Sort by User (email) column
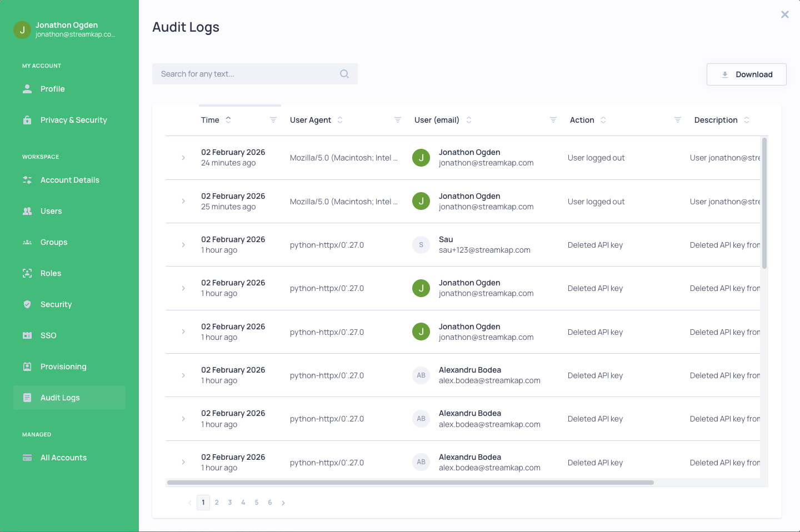The width and height of the screenshot is (800, 532). [x=468, y=119]
